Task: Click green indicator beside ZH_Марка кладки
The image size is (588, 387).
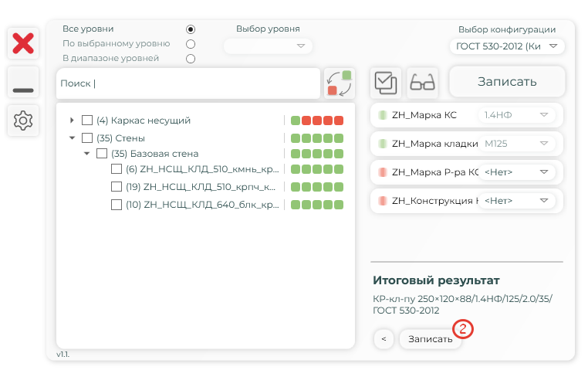Action: 383,144
